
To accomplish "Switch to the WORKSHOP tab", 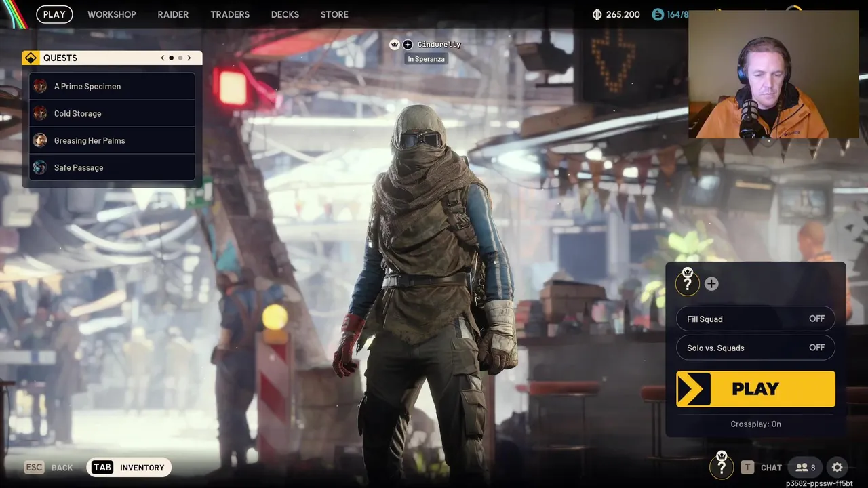I will [112, 14].
